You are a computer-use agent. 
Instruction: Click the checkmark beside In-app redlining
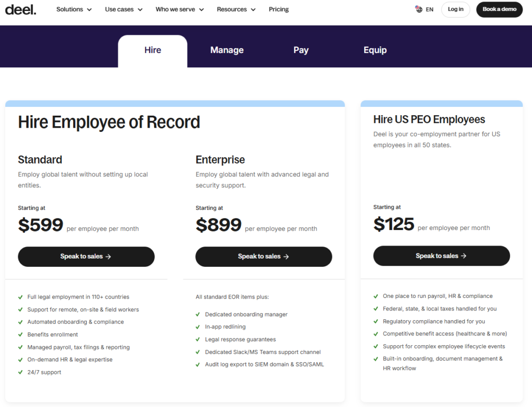(x=198, y=327)
